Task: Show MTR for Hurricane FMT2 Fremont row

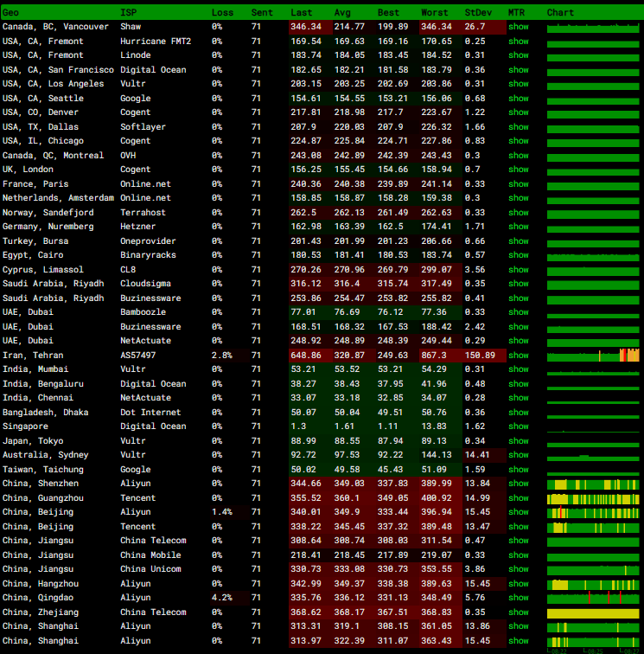Action: [x=518, y=42]
